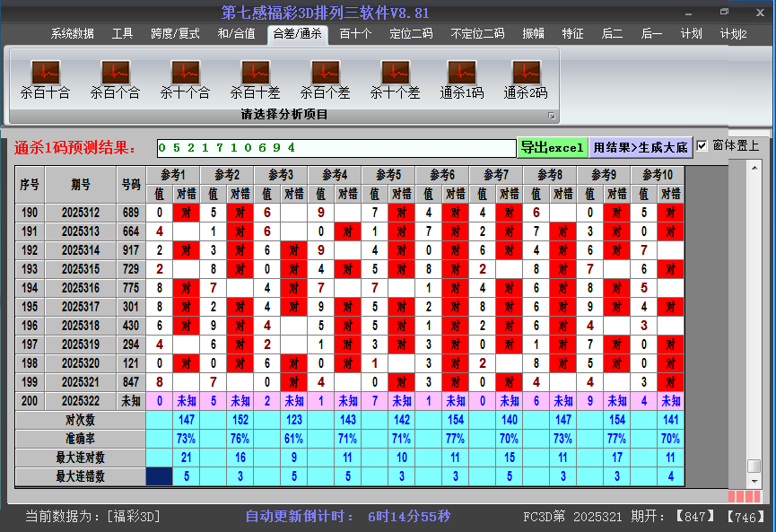This screenshot has width=776, height=532.
Task: Click the table scrollbar down arrow
Action: pos(754,480)
